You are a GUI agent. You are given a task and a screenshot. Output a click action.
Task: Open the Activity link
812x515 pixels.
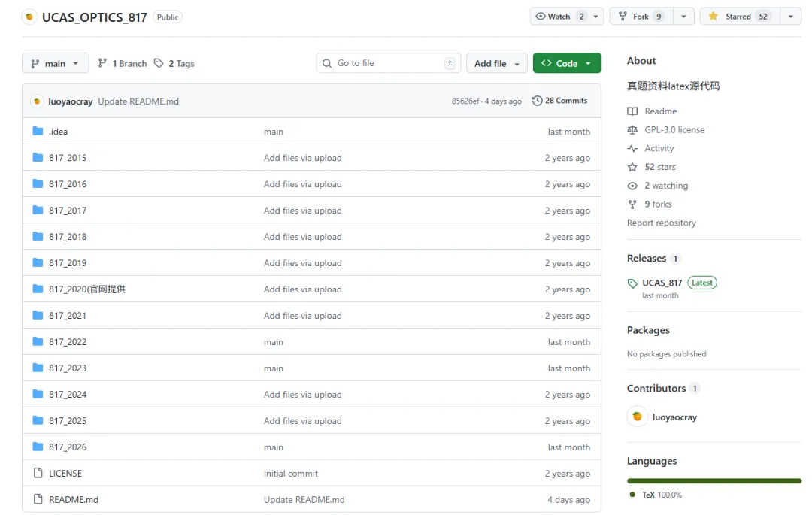659,149
